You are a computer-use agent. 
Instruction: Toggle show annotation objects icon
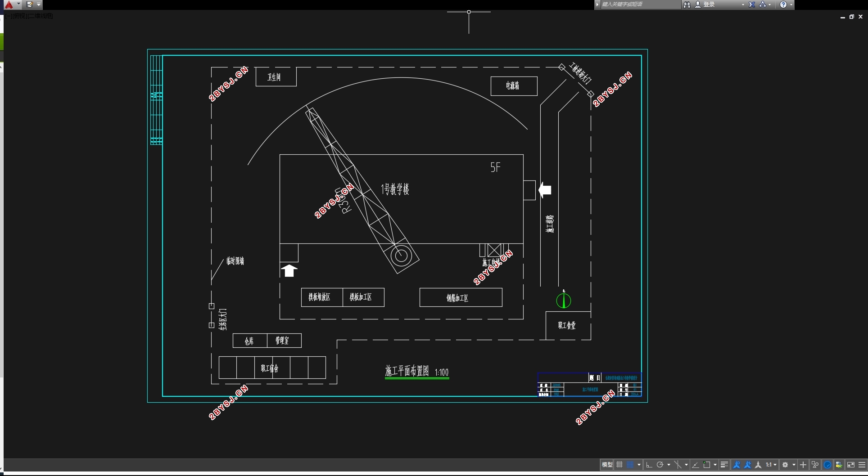(737, 465)
